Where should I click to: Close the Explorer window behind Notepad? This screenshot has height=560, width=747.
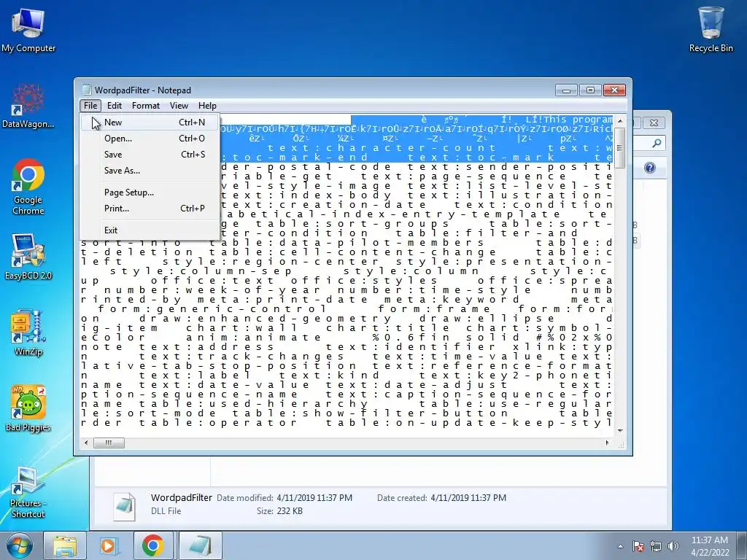(654, 122)
